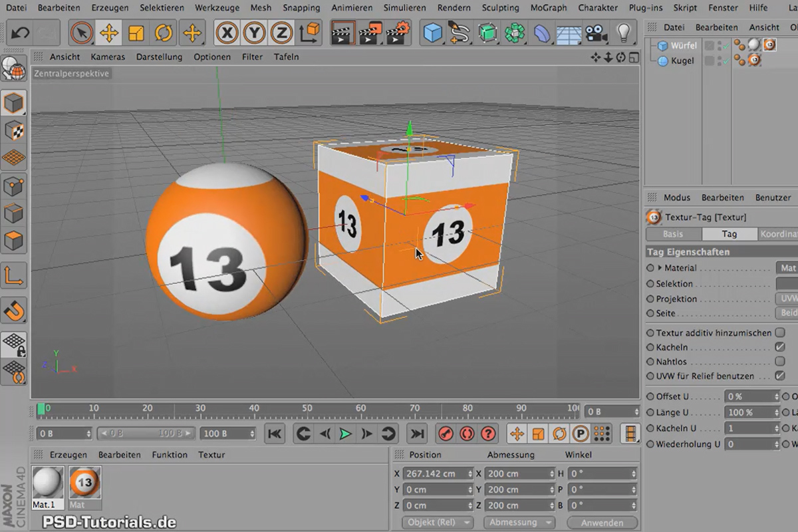Open the Objekt (Rel) dropdown

pos(438,523)
